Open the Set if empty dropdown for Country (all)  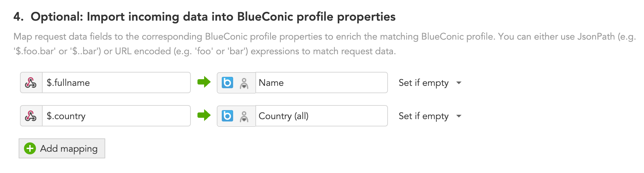(430, 116)
